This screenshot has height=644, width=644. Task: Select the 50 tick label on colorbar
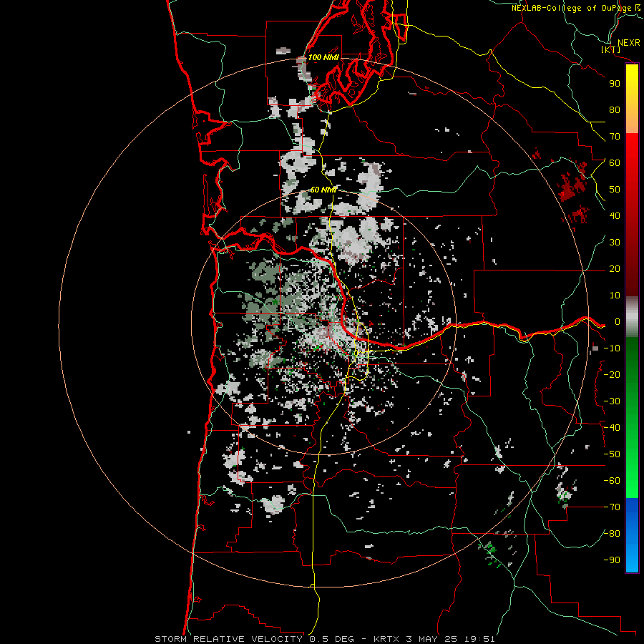point(615,190)
